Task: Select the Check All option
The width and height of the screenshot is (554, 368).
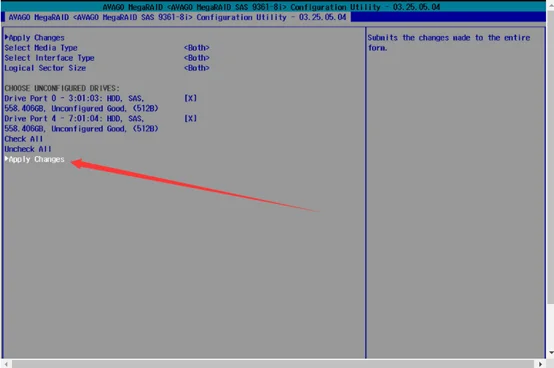Action: [24, 139]
